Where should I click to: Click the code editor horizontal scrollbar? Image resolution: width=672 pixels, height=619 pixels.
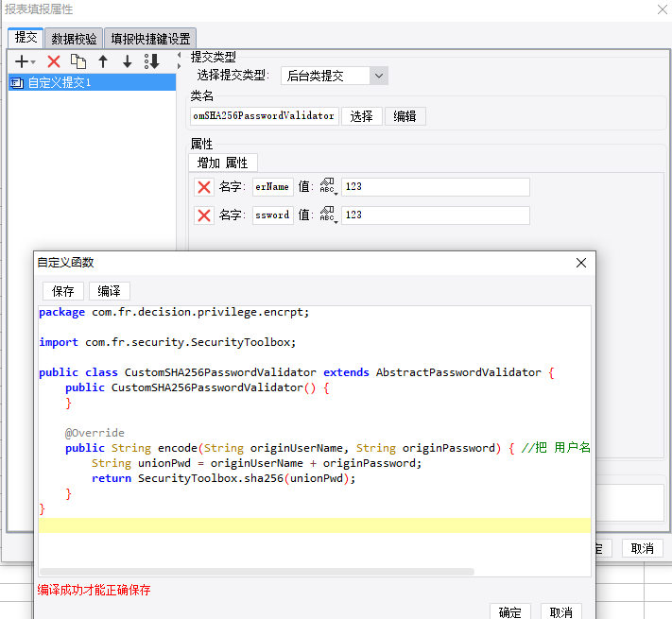[x=257, y=572]
